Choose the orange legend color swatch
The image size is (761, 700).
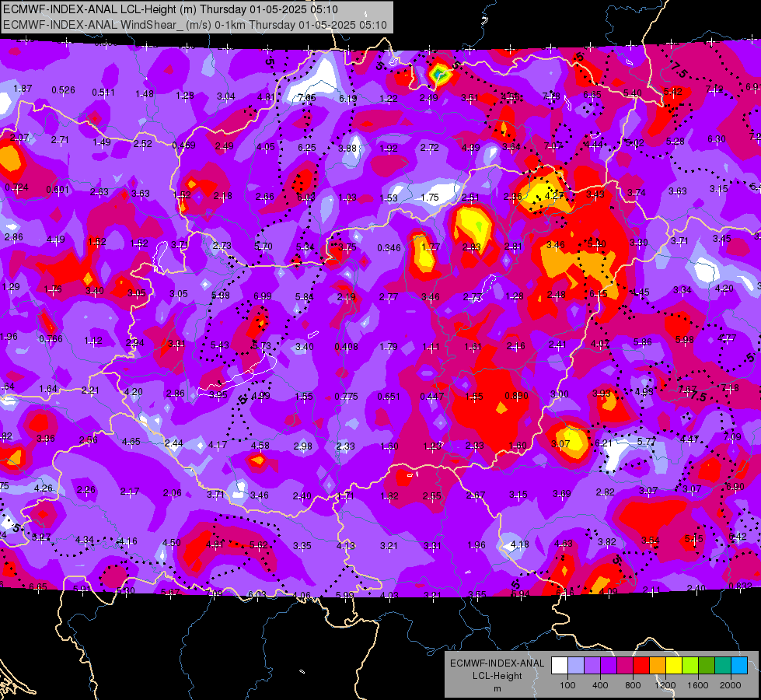pyautogui.click(x=658, y=665)
